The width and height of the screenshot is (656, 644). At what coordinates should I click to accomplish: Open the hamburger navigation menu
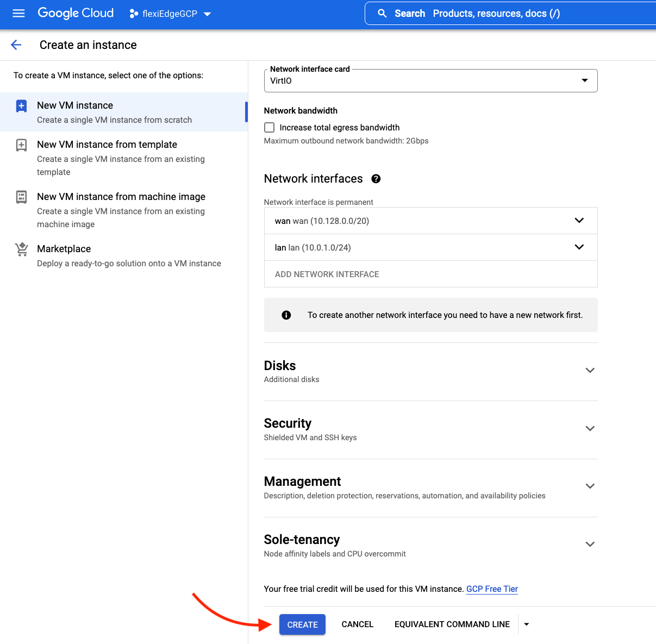tap(18, 14)
